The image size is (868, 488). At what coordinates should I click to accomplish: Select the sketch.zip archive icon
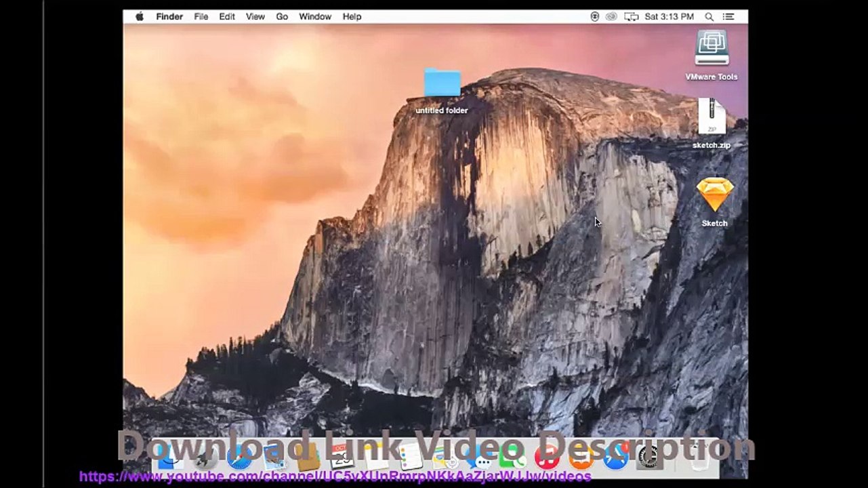point(711,117)
